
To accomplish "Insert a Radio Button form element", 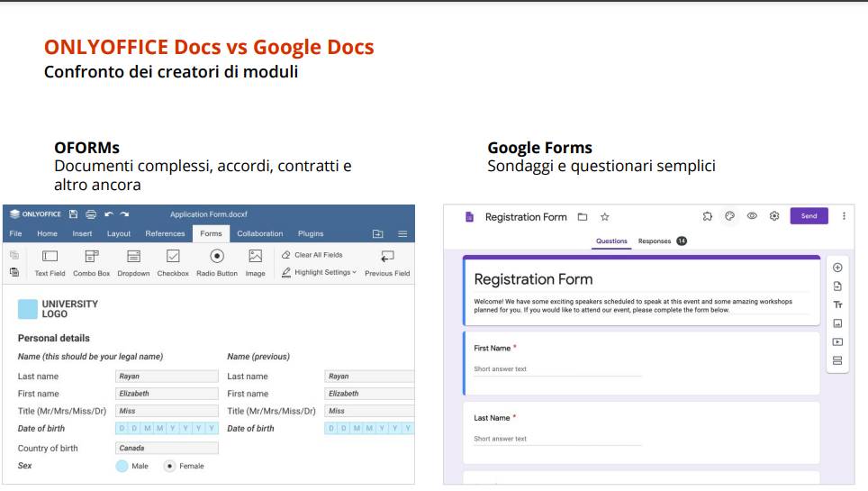I will pyautogui.click(x=217, y=263).
